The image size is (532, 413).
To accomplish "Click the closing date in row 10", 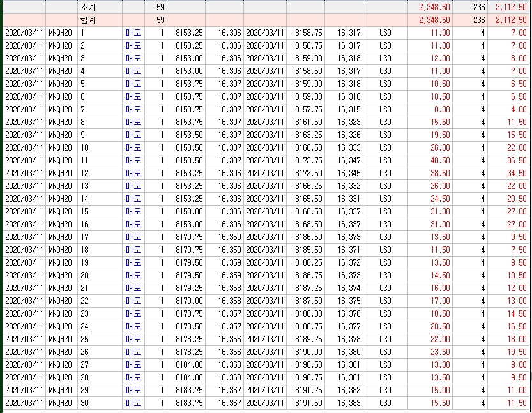I will click(264, 148).
